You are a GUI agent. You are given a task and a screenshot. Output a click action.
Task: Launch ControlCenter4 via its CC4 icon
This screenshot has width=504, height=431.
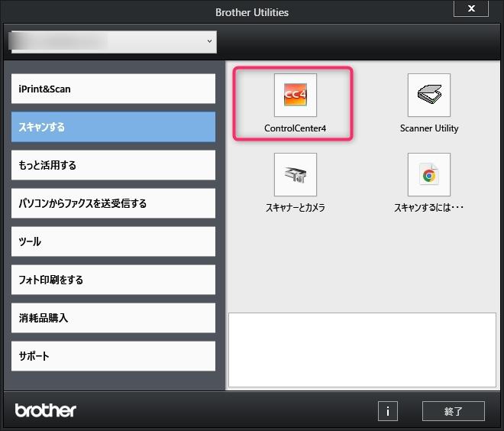(x=295, y=95)
